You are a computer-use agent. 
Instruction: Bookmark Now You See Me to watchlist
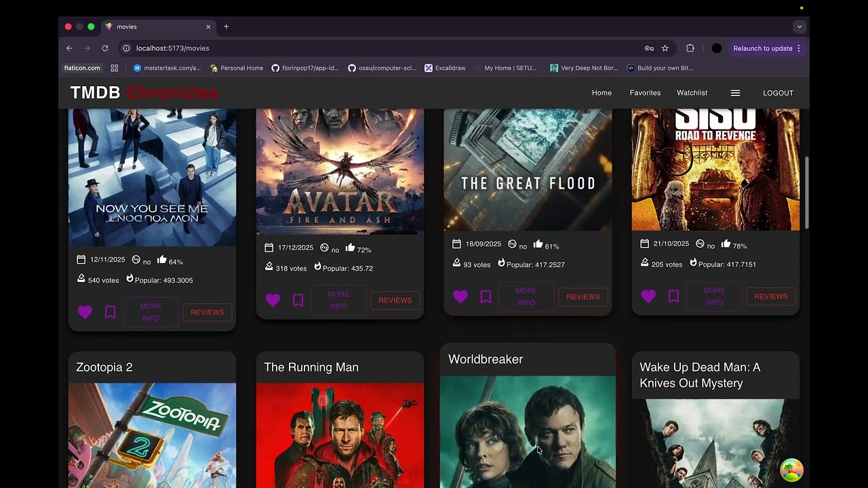click(x=110, y=312)
